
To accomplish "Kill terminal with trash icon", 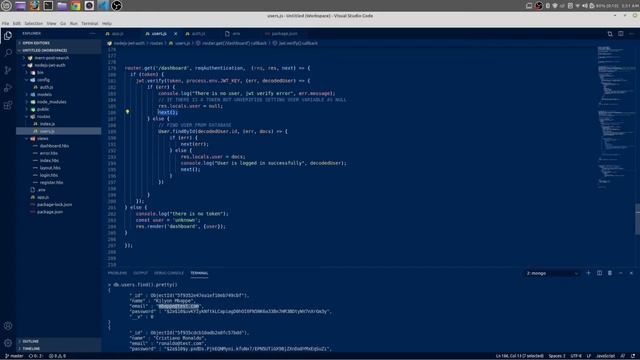I will 610,273.
